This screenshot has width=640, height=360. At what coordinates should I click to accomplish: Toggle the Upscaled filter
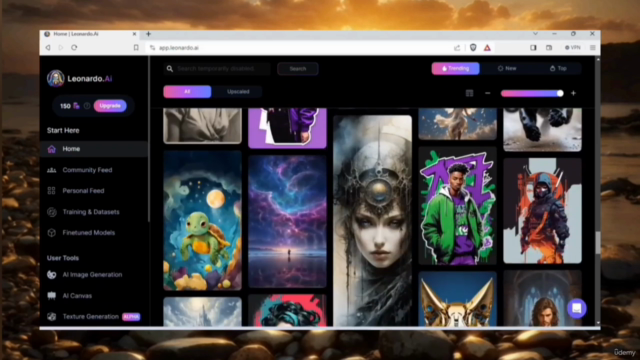(x=238, y=91)
